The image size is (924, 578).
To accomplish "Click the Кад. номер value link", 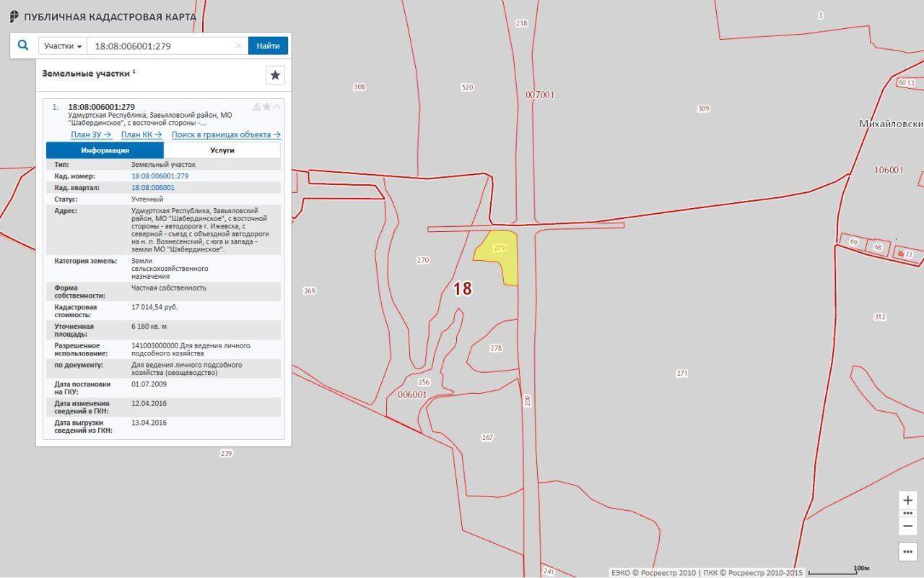I will click(160, 176).
